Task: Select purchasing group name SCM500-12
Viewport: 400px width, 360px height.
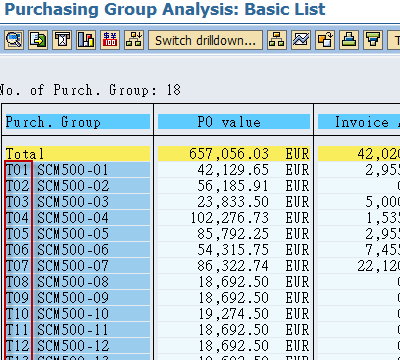Action: [73, 346]
